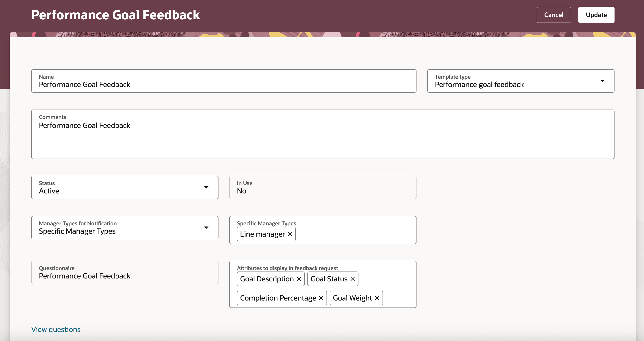
Task: Click the Update button
Action: point(596,15)
